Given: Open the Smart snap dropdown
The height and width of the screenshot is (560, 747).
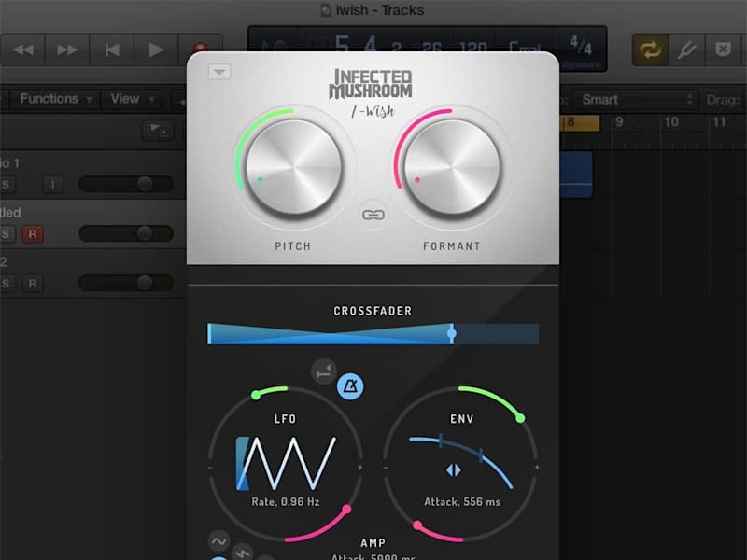Looking at the screenshot, I should [x=636, y=100].
